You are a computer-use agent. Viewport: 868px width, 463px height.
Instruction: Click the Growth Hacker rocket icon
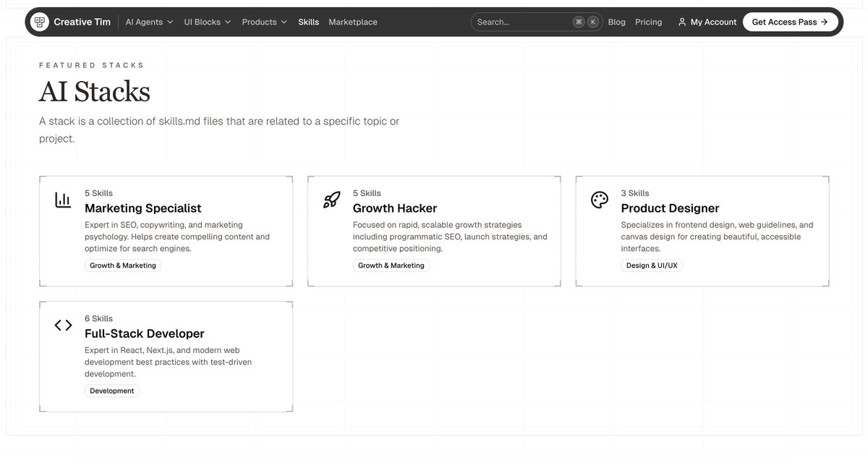(x=331, y=200)
